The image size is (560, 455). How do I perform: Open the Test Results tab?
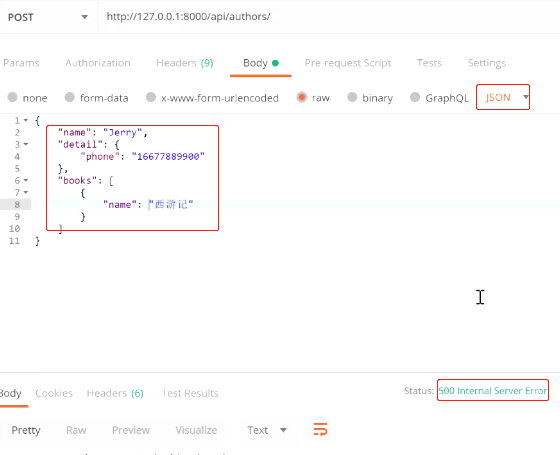(x=190, y=393)
